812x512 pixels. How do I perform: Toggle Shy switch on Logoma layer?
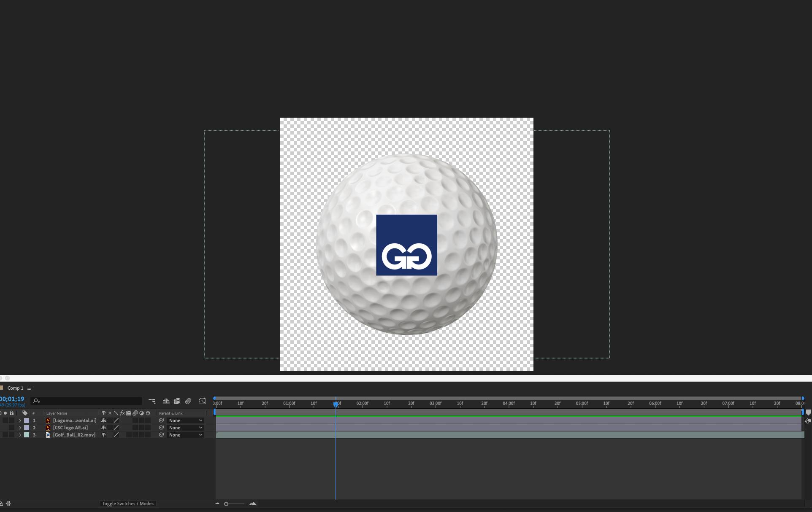(103, 420)
